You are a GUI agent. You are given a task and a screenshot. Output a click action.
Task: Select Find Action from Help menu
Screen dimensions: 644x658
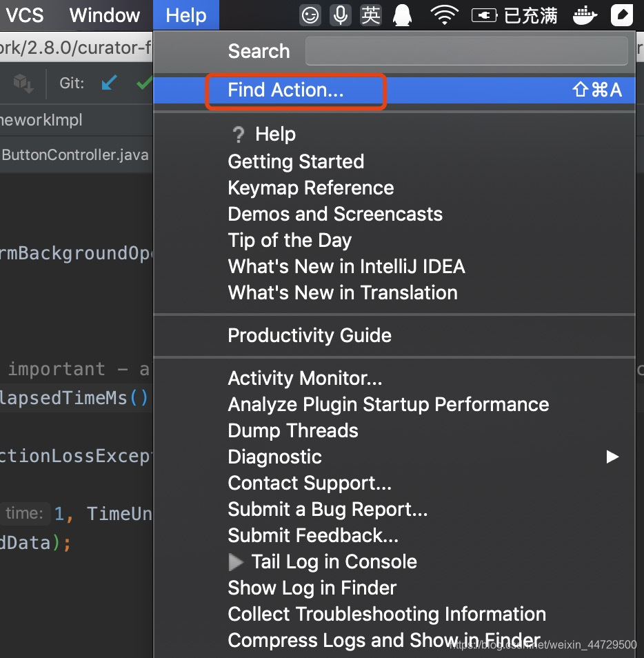(285, 90)
